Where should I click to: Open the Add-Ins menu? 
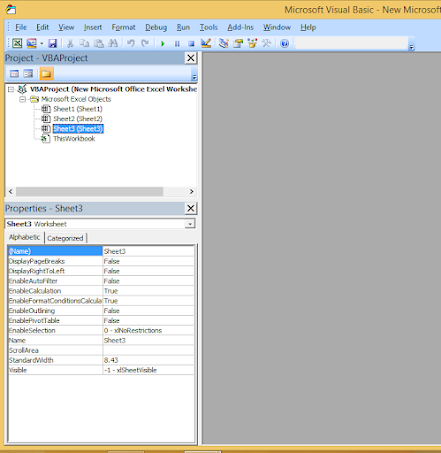[x=240, y=27]
